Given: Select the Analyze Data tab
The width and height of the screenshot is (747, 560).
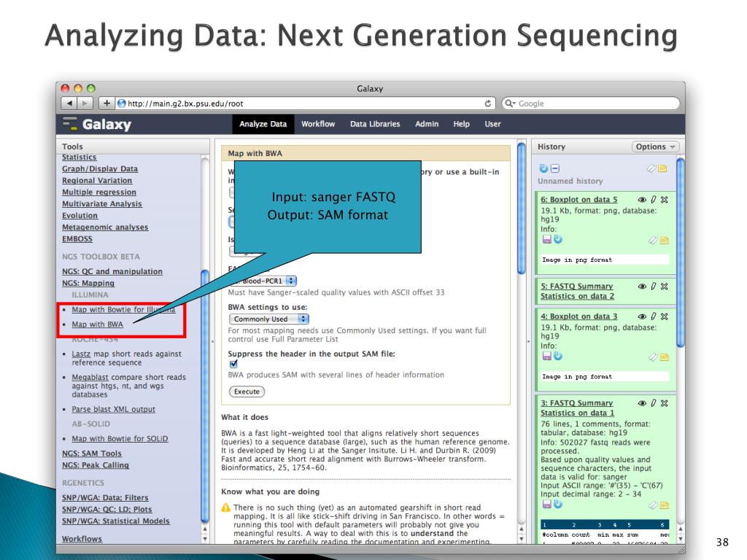Looking at the screenshot, I should pyautogui.click(x=263, y=124).
